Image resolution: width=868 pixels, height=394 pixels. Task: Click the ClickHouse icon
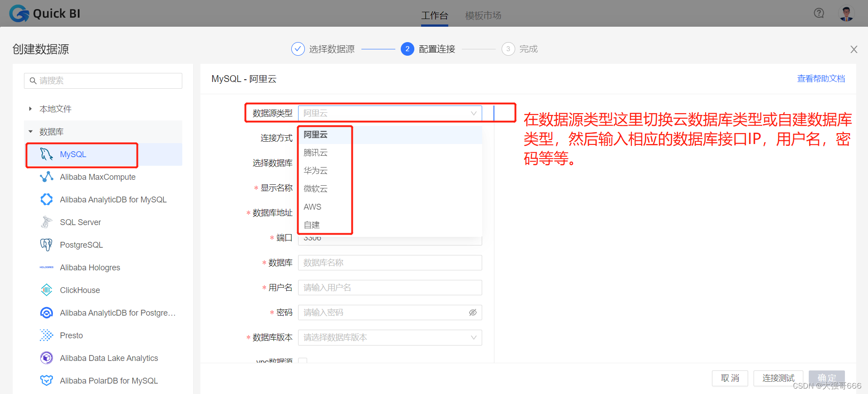pyautogui.click(x=47, y=290)
